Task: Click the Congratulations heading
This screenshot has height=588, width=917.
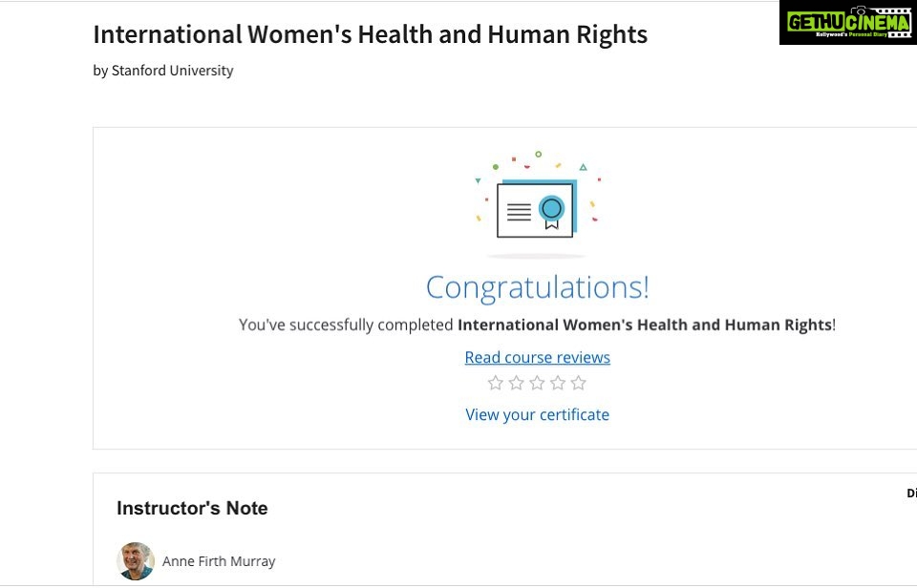Action: coord(537,287)
